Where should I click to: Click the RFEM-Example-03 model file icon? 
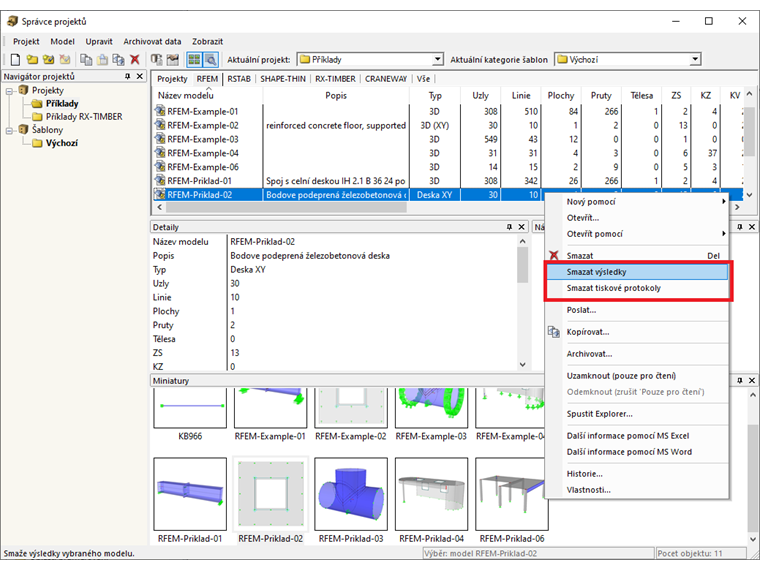160,139
